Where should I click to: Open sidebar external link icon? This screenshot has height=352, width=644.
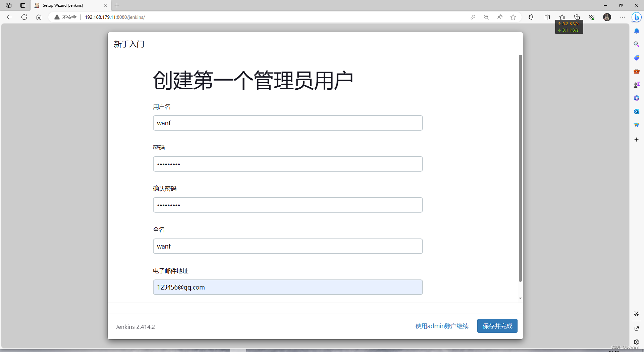click(636, 328)
